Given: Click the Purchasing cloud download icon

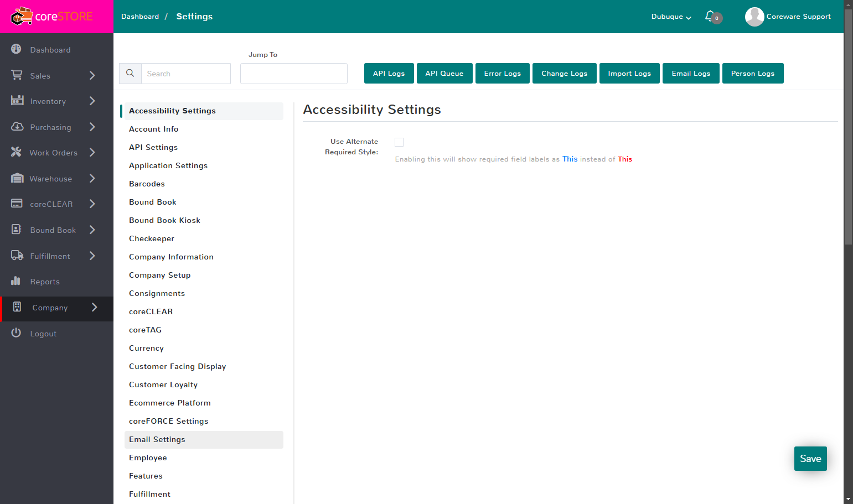Looking at the screenshot, I should [17, 127].
